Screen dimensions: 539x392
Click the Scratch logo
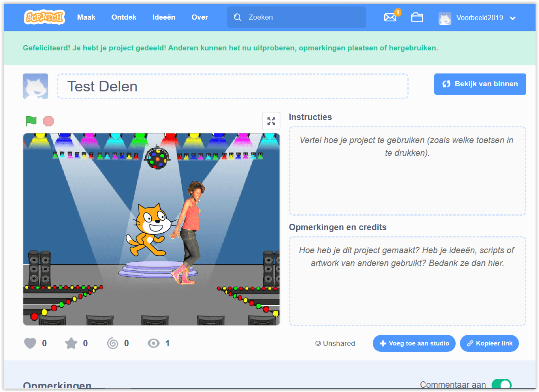point(44,18)
